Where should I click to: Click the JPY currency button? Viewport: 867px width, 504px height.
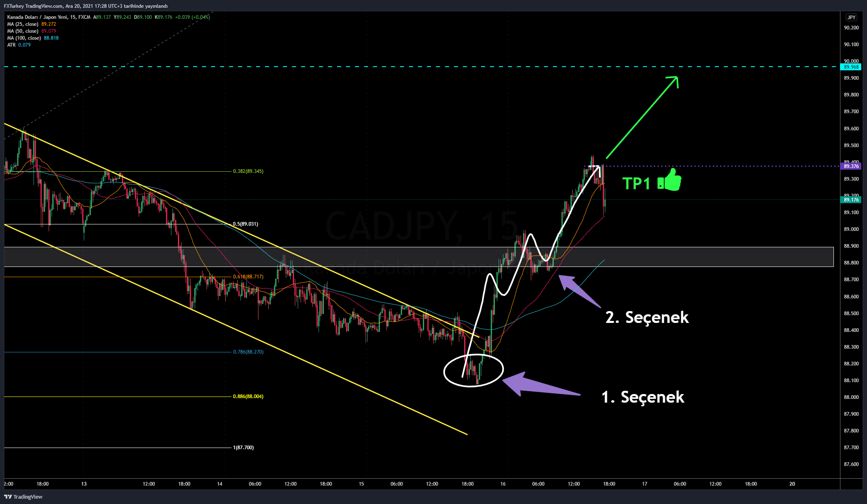[x=851, y=17]
